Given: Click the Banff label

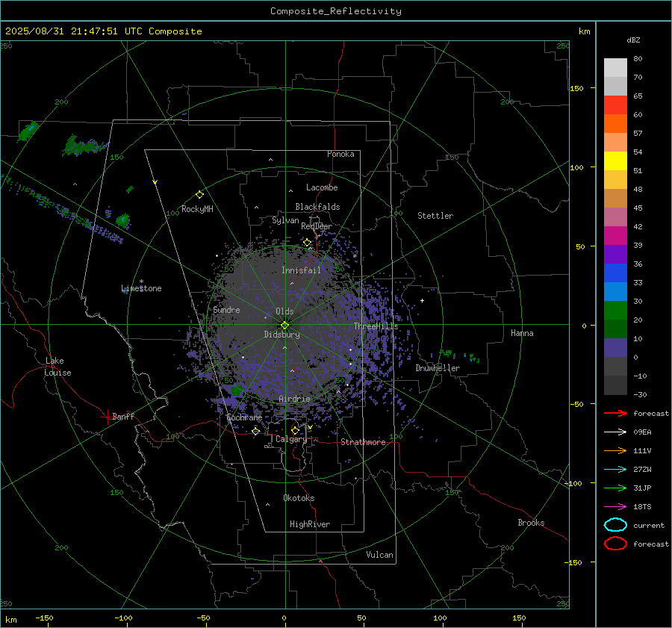Looking at the screenshot, I should [123, 416].
